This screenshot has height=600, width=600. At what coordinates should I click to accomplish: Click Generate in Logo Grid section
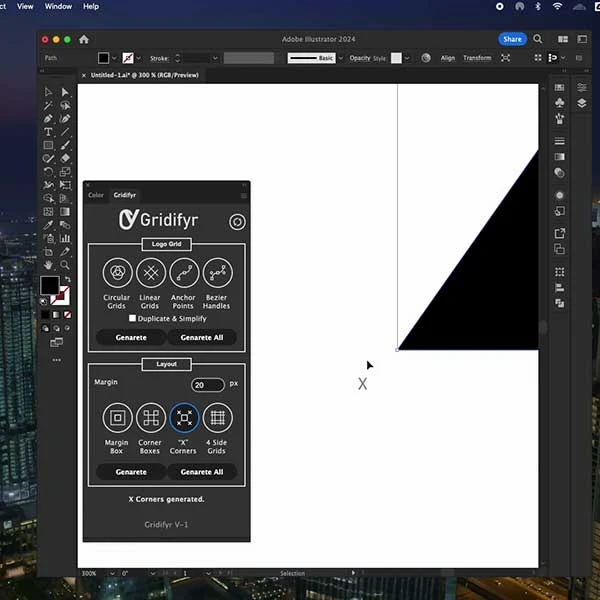point(131,338)
